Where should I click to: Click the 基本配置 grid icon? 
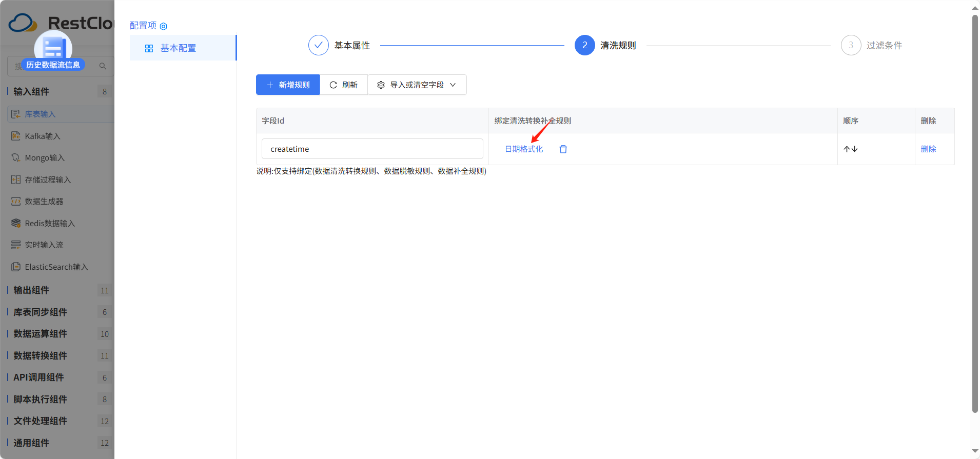(x=149, y=48)
